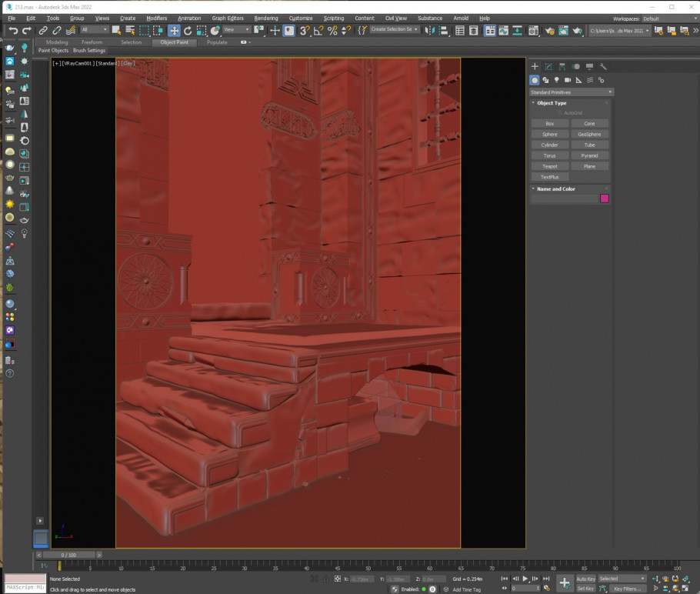Switch to the Freeform ribbon tab
This screenshot has height=594, width=700.
(92, 42)
